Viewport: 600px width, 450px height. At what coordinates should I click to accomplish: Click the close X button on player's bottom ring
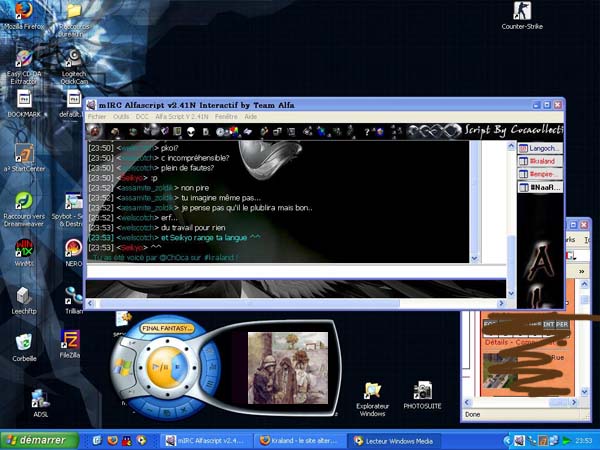[x=184, y=409]
